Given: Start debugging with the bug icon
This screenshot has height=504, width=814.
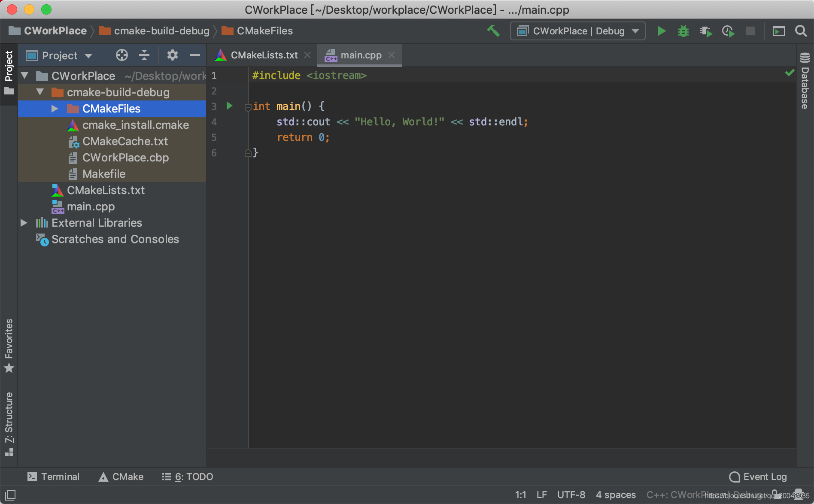Looking at the screenshot, I should tap(683, 31).
